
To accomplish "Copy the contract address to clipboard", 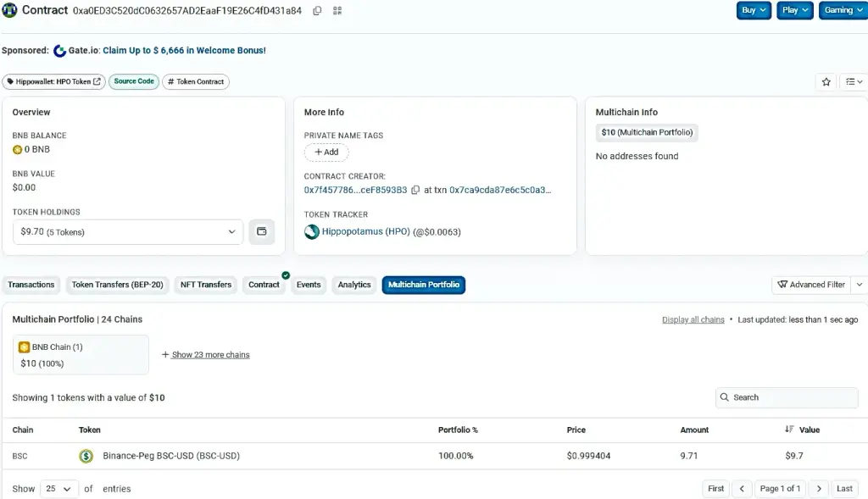I will (317, 10).
